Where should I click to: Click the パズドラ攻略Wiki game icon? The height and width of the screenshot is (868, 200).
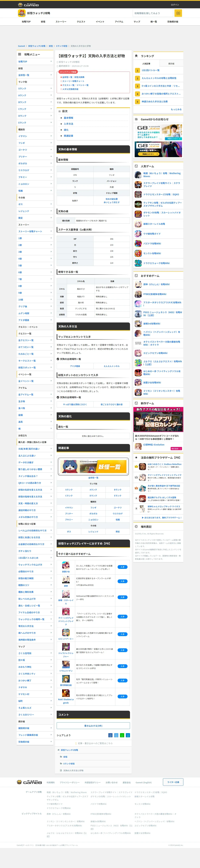coord(138,243)
